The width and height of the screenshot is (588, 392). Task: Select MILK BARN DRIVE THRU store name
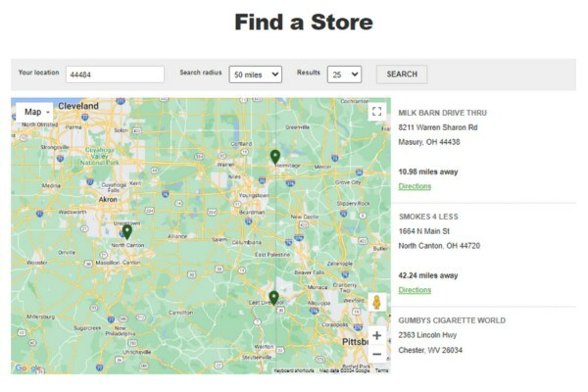(443, 113)
